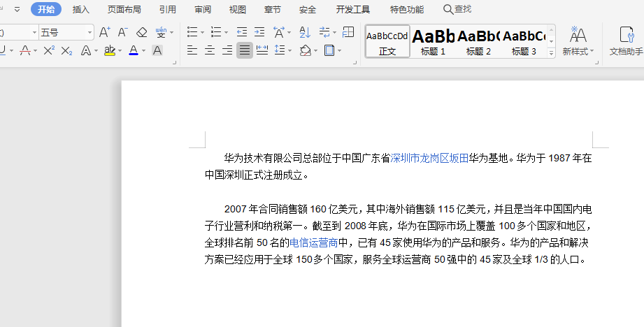Apply superscript formatting

tap(48, 50)
